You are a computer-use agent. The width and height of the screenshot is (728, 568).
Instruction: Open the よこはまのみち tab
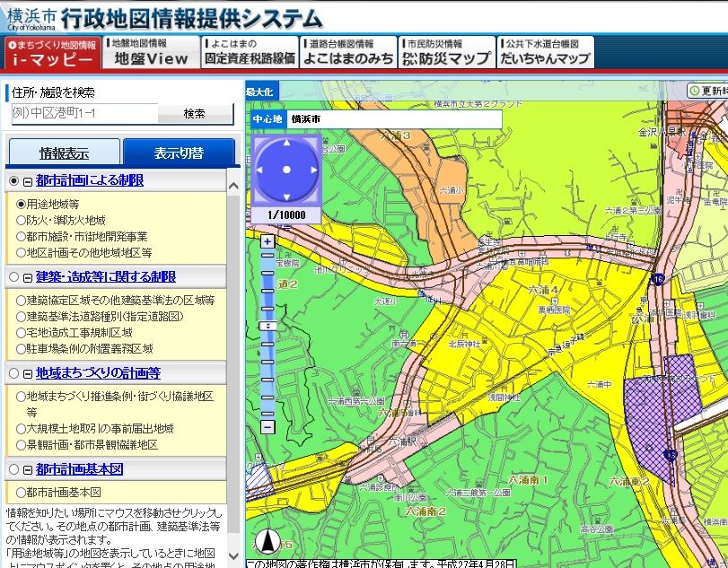348,52
